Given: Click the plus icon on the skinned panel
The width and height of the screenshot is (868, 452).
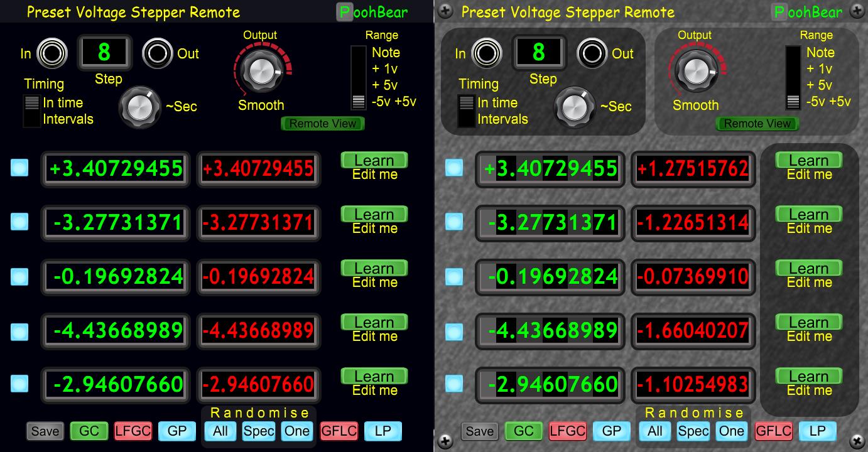Looking at the screenshot, I should 446,11.
